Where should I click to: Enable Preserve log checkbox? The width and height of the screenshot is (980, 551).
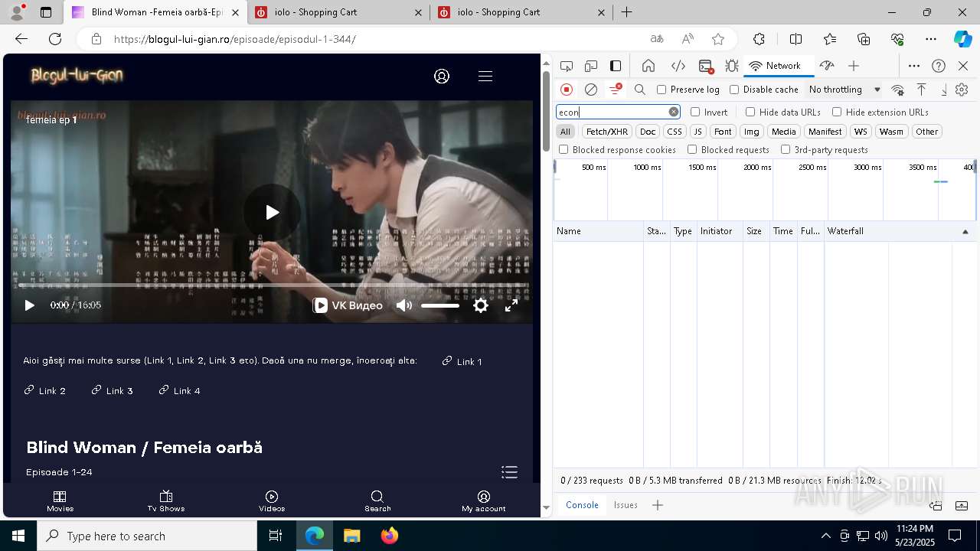pyautogui.click(x=661, y=90)
